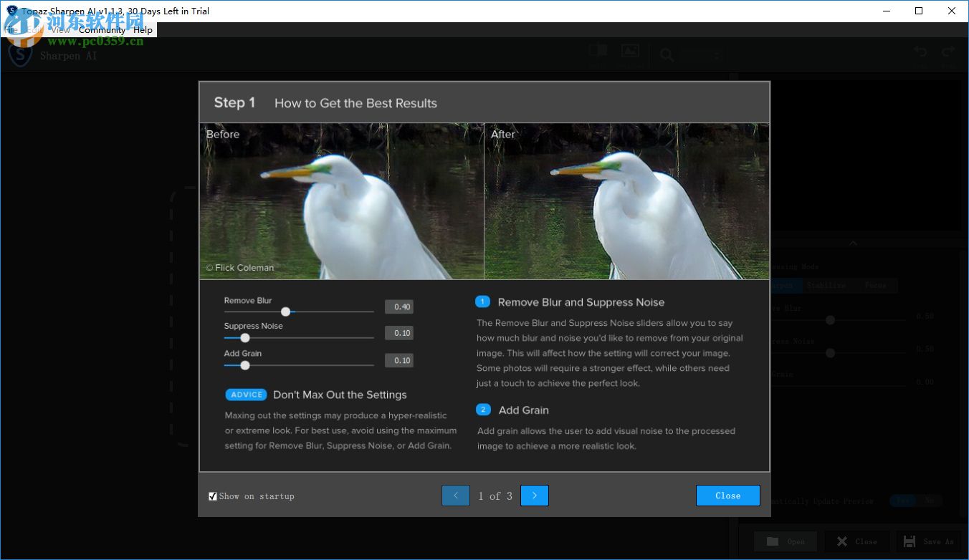Image resolution: width=969 pixels, height=560 pixels.
Task: Open the zoom level dropdown
Action: 716,55
